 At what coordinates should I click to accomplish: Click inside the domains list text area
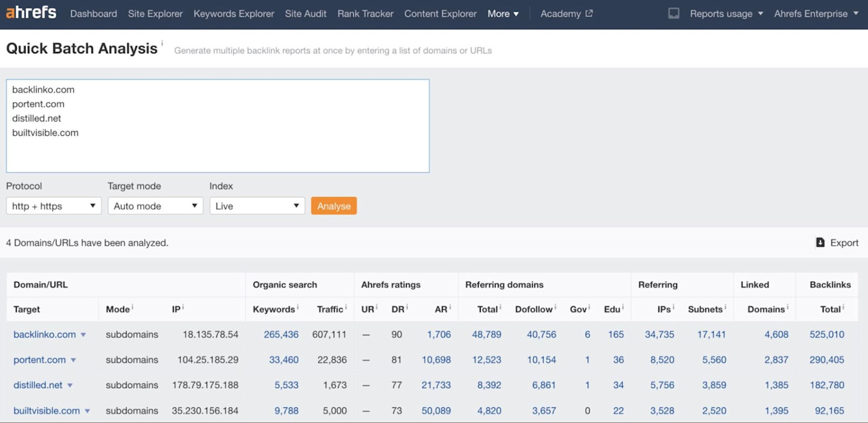point(218,126)
